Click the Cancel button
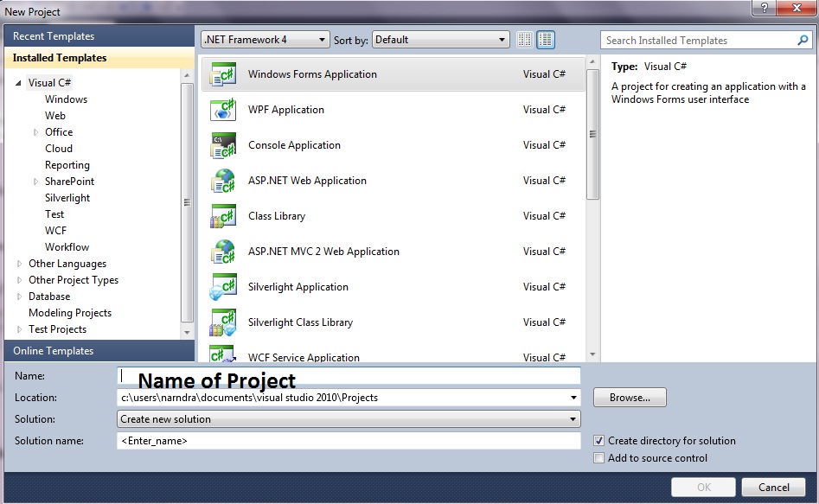Viewport: 819px width, 504px height. 773,488
